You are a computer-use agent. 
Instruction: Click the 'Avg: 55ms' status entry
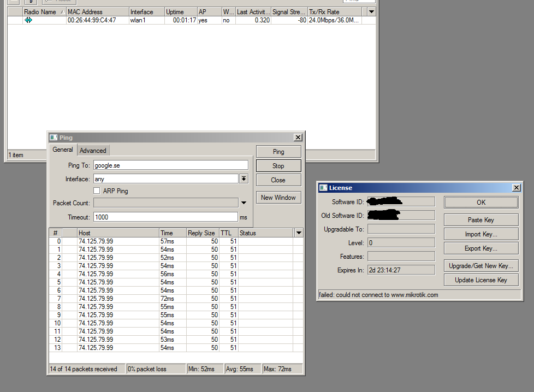(243, 369)
